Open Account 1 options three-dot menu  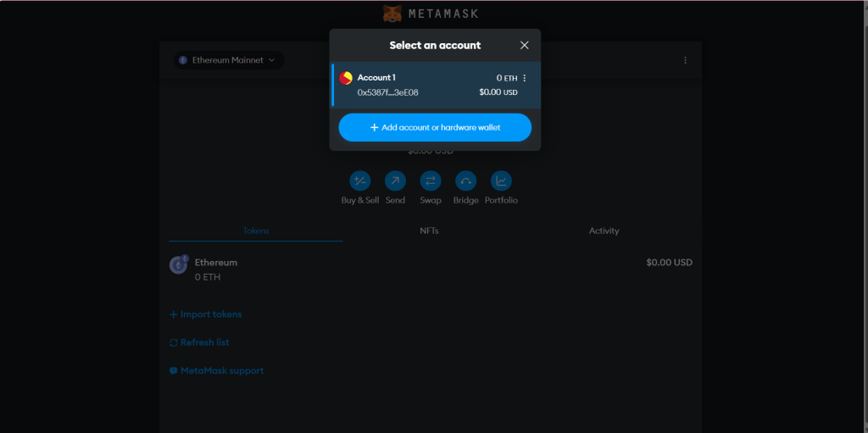coord(525,78)
